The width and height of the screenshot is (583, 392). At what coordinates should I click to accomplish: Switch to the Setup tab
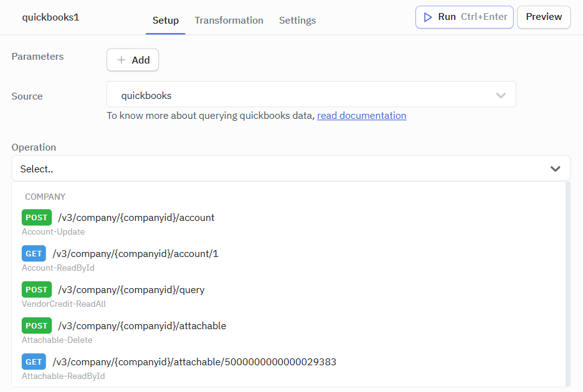click(166, 20)
